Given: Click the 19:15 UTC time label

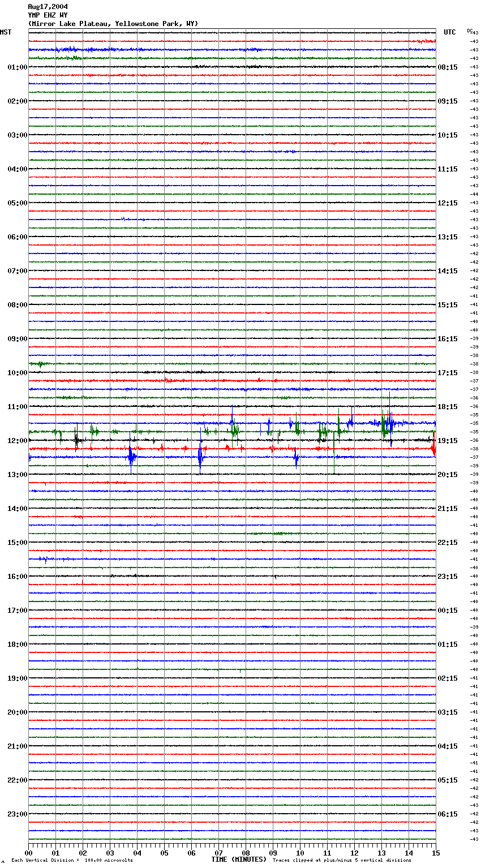Looking at the screenshot, I should [x=448, y=441].
